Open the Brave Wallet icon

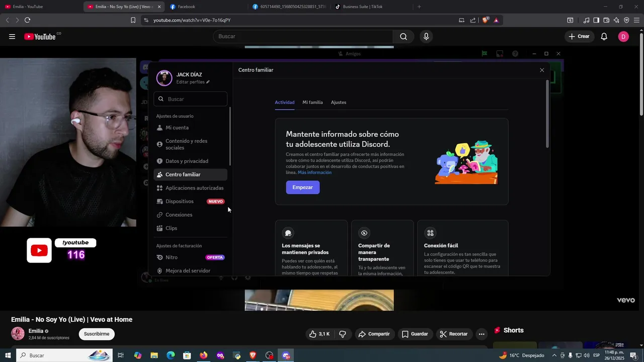tap(606, 20)
